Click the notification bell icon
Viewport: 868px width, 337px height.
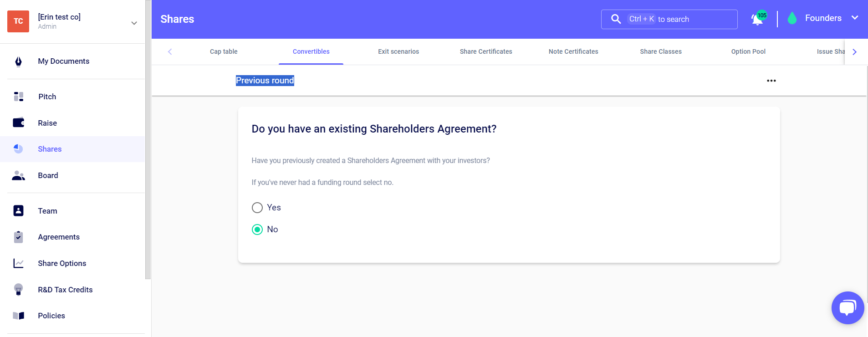pyautogui.click(x=757, y=20)
